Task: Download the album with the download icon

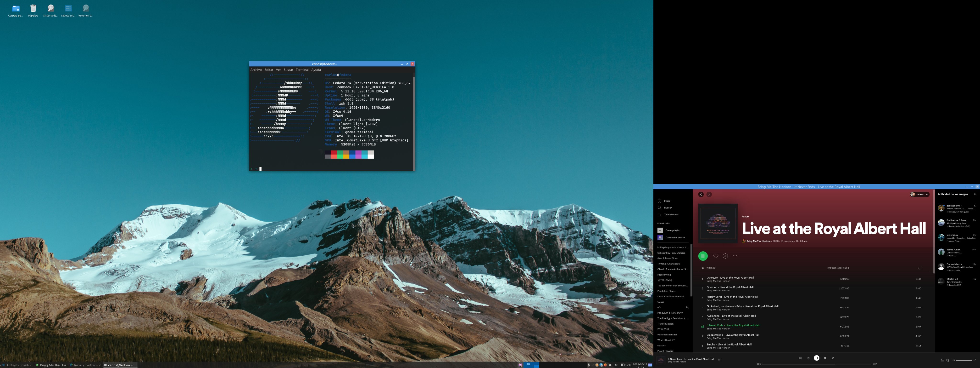Action: (725, 256)
